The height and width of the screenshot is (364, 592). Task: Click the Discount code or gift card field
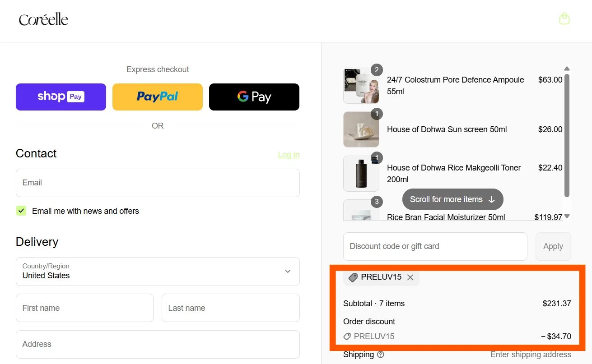pyautogui.click(x=435, y=246)
